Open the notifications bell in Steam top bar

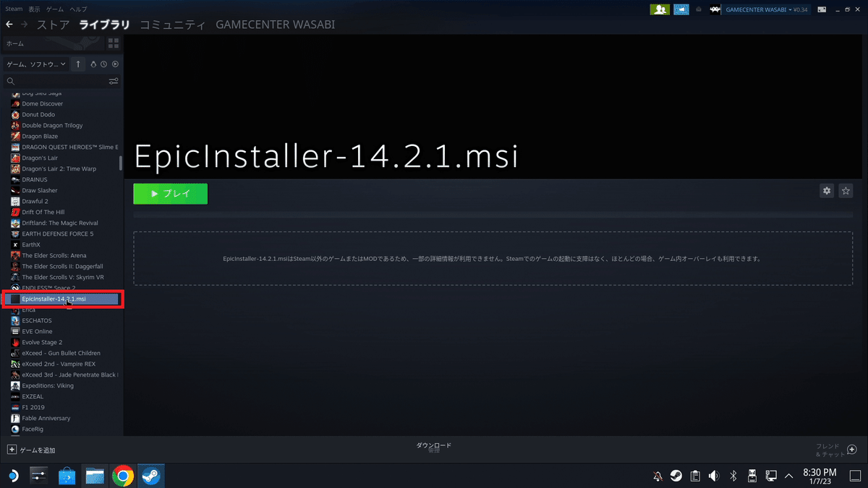point(699,9)
